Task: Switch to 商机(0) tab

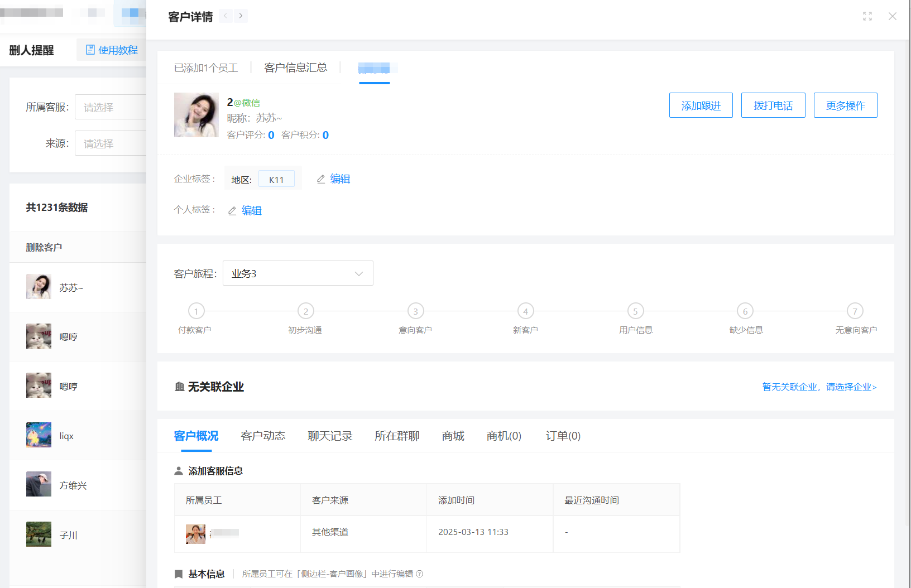Action: pos(504,436)
